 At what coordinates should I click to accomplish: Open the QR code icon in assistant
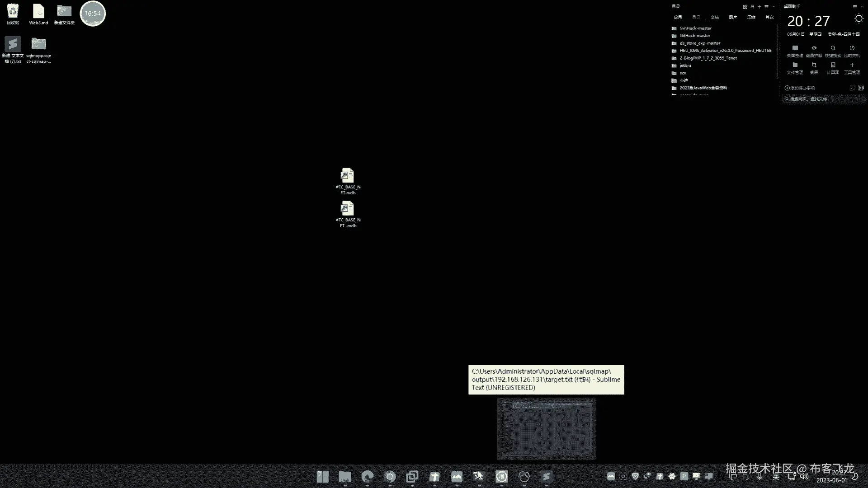coord(861,88)
